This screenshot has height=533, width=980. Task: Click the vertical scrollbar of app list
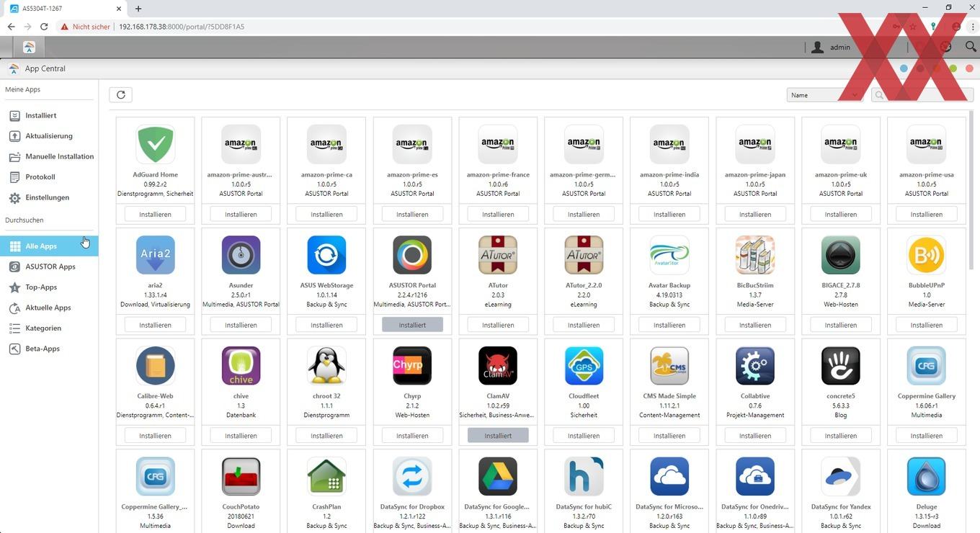coord(971,191)
